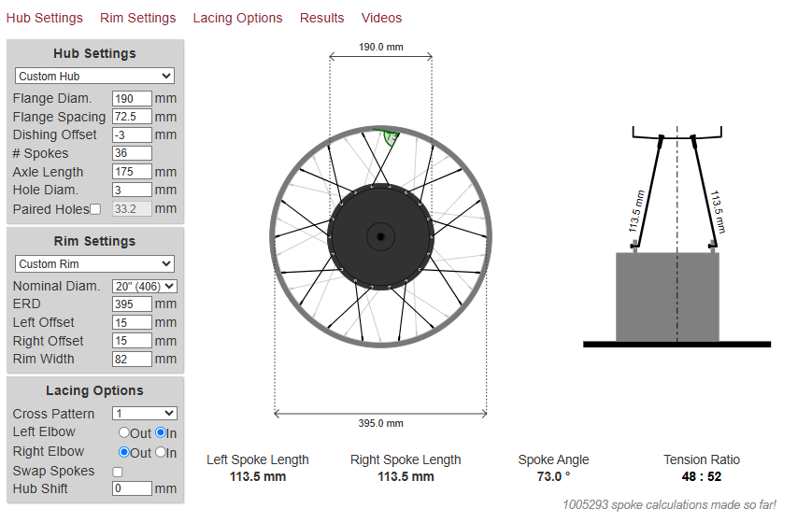Expand the Custom Hub dropdown
The width and height of the screenshot is (812, 523).
94,77
